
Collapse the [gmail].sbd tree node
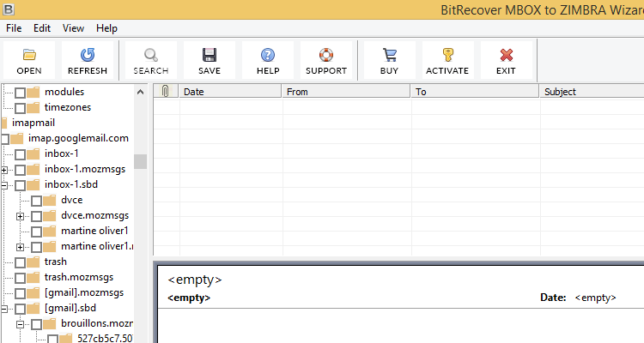[4, 309]
